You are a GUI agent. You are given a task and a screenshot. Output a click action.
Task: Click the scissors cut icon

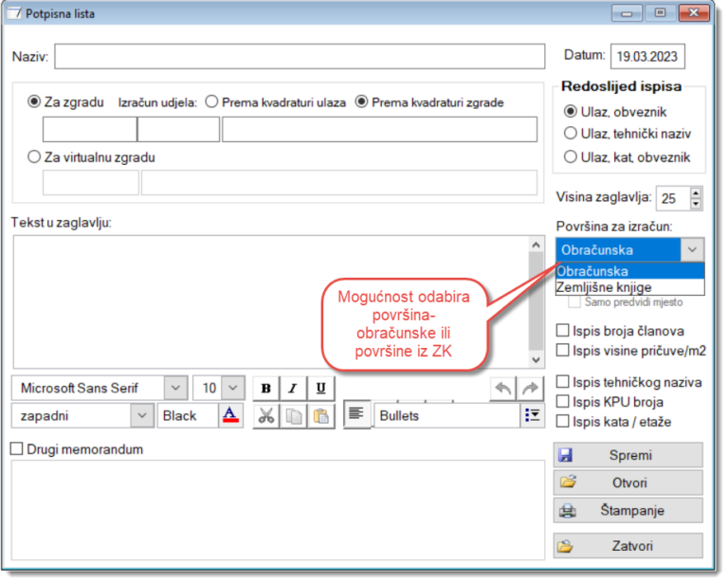tap(265, 415)
